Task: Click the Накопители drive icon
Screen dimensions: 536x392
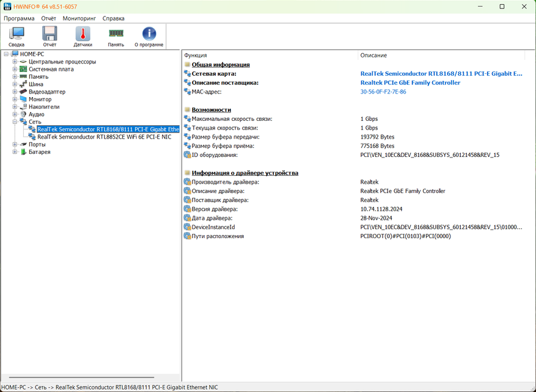Action: coord(23,107)
